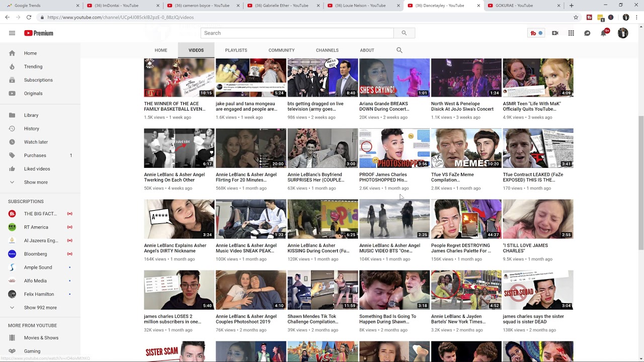Open the create video camera icon
644x362 pixels.
point(555,33)
